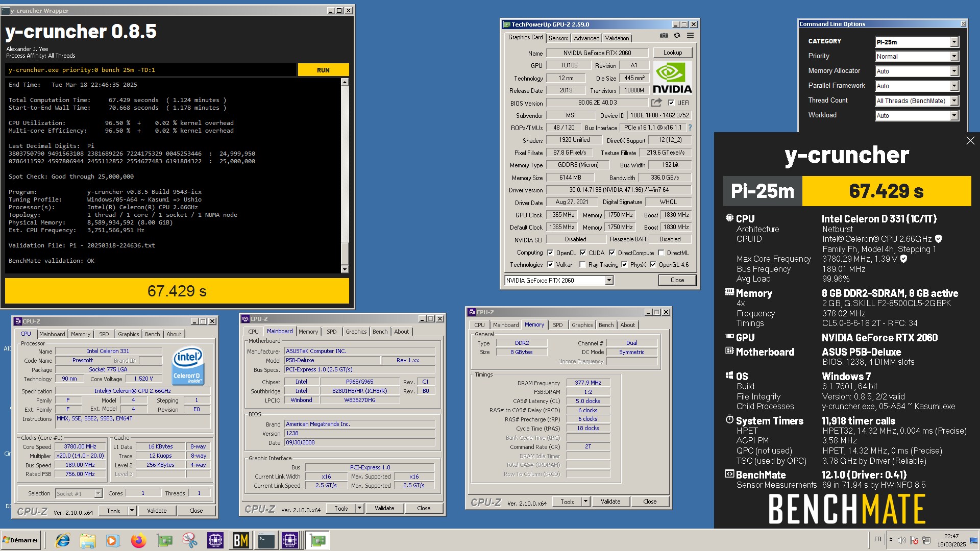Image resolution: width=980 pixels, height=551 pixels.
Task: Click the NVIDIA logo in GPU-Z
Action: point(672,78)
